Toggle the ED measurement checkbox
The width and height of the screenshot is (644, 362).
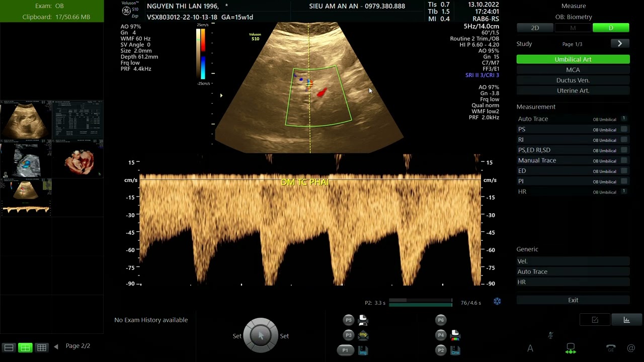[624, 171]
